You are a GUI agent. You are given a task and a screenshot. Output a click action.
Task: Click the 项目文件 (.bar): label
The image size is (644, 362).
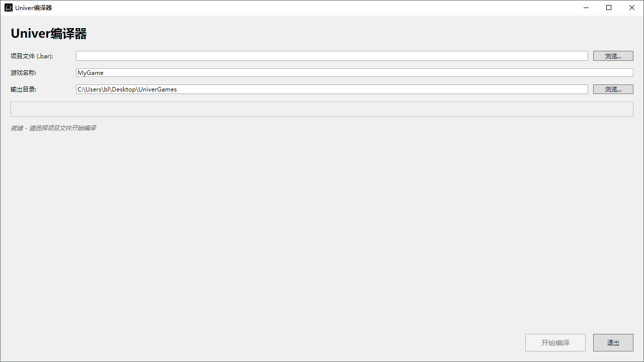coord(32,56)
